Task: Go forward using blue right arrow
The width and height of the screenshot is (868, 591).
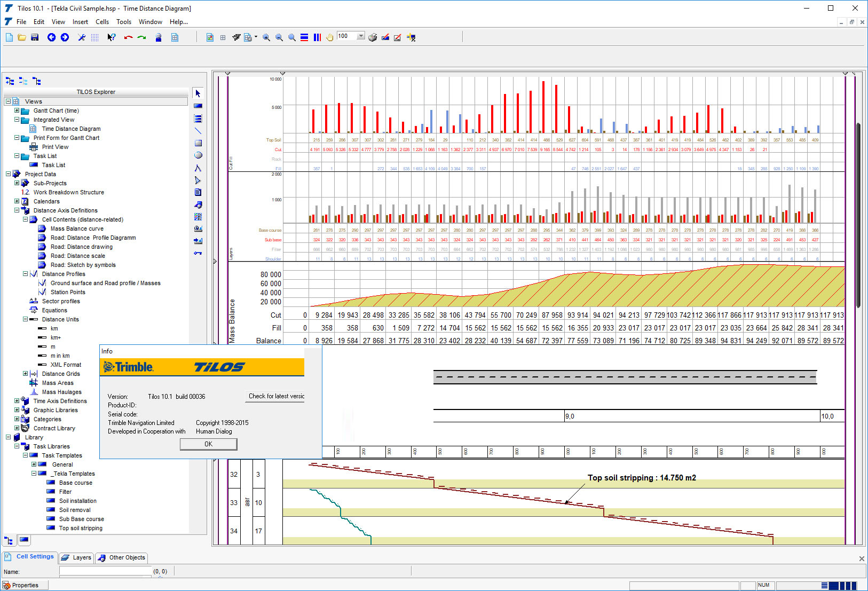Action: tap(65, 37)
